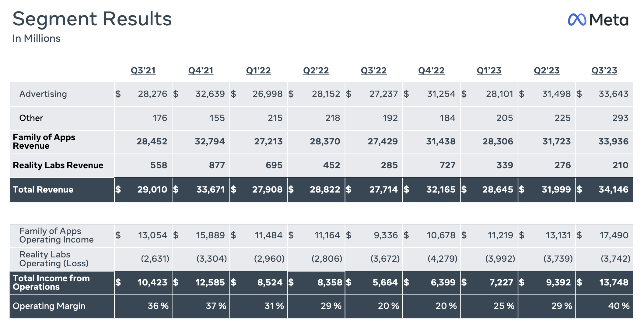Select Total Income from Operations label
644x329 pixels.
(51, 282)
